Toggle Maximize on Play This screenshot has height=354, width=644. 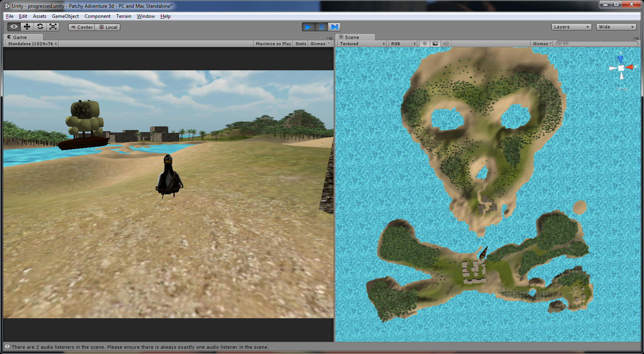273,43
